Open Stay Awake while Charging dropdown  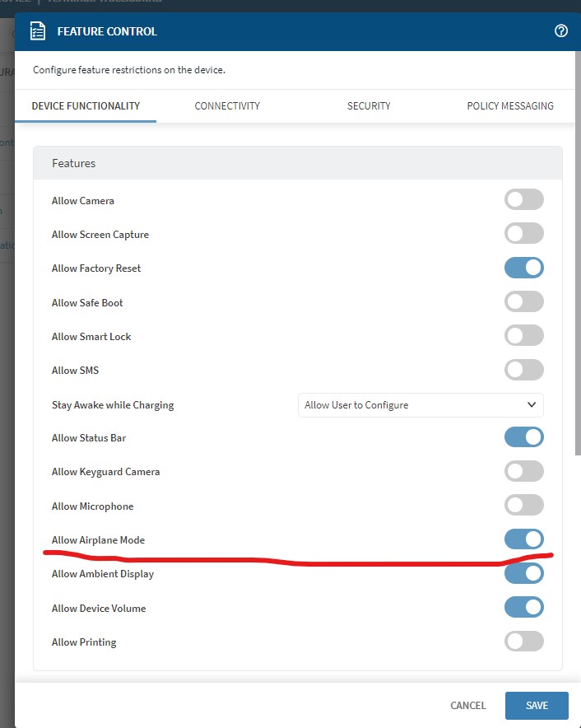click(421, 405)
